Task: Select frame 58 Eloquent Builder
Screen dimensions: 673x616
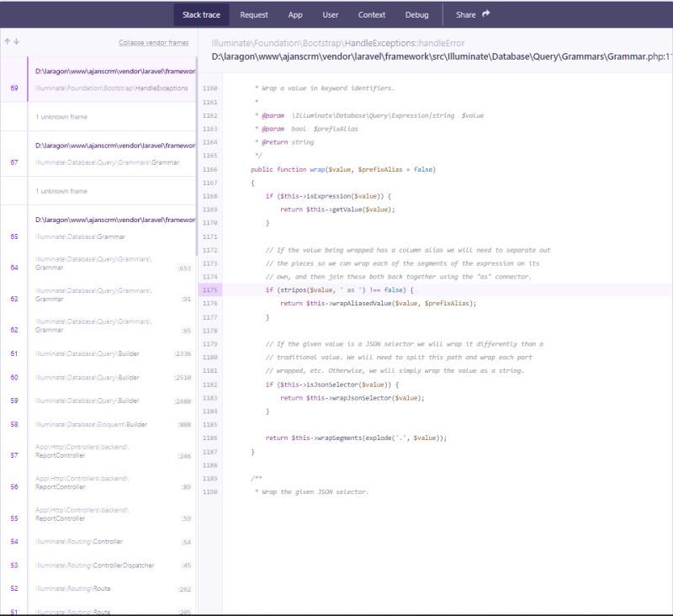Action: pyautogui.click(x=98, y=424)
